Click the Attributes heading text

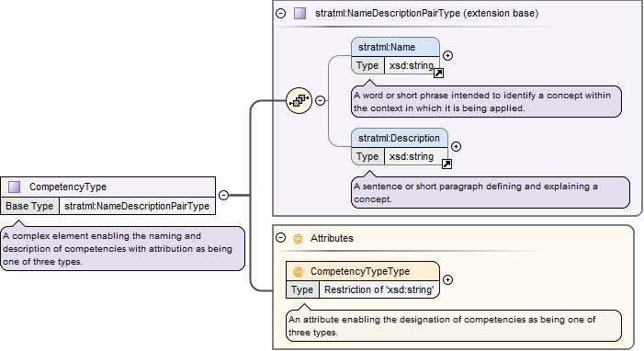click(x=332, y=238)
